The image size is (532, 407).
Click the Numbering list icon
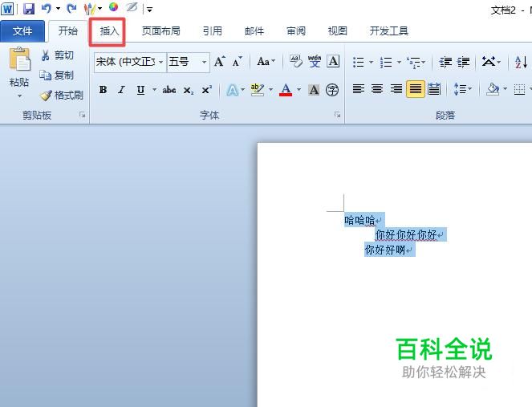point(386,62)
